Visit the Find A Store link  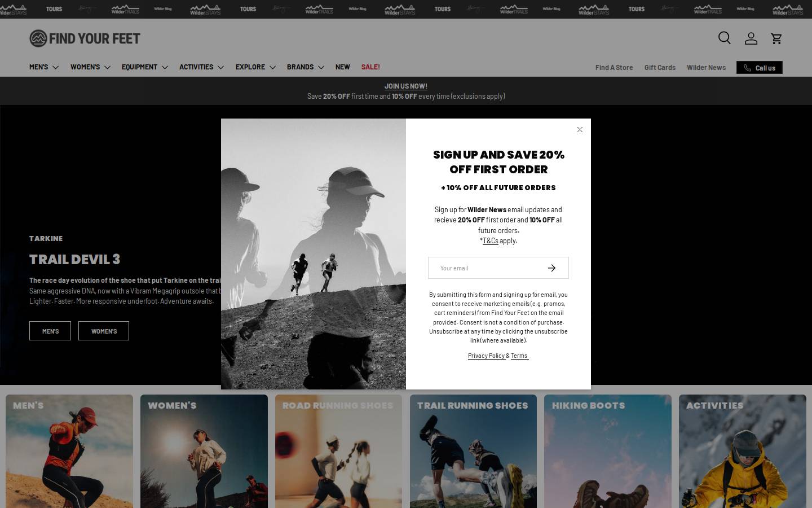[614, 67]
